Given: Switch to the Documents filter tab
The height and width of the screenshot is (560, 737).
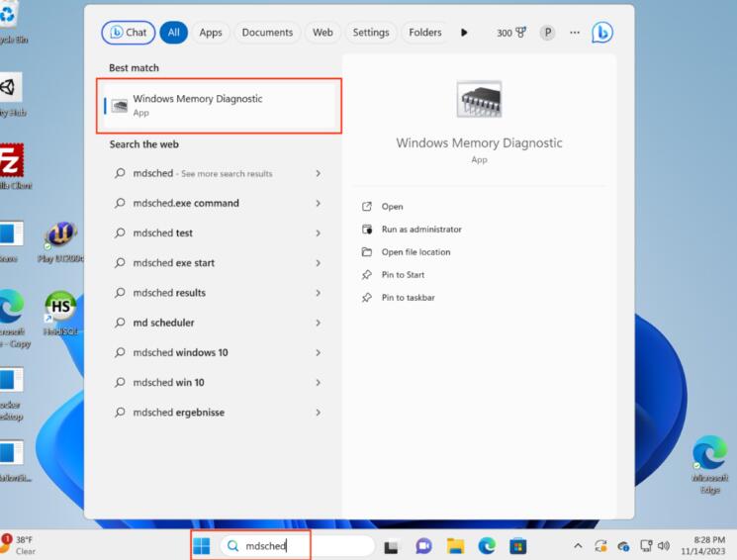Looking at the screenshot, I should coord(267,33).
